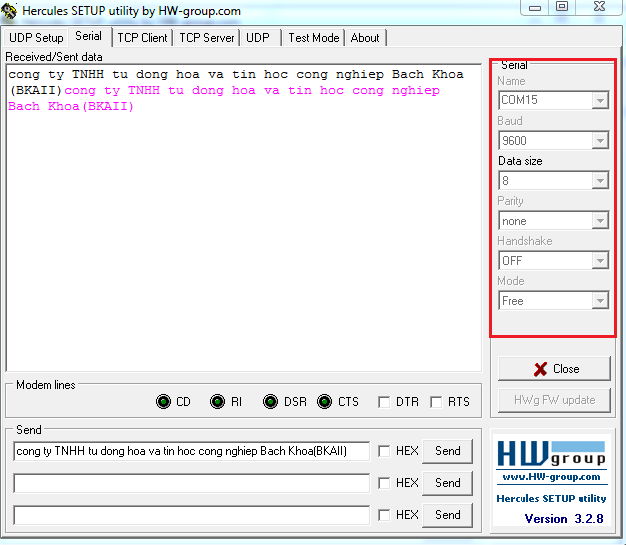Minimize the Hercules window
This screenshot has height=545, width=626.
coord(535,7)
